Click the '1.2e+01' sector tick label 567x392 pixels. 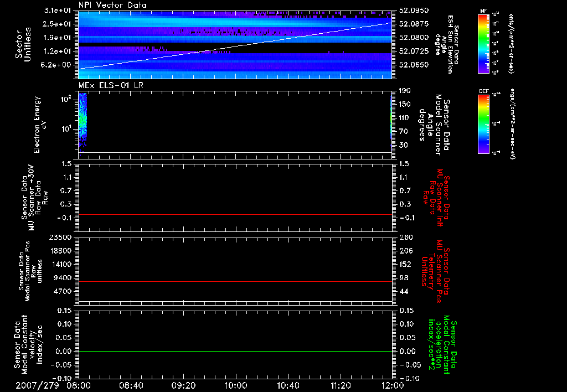coord(58,51)
